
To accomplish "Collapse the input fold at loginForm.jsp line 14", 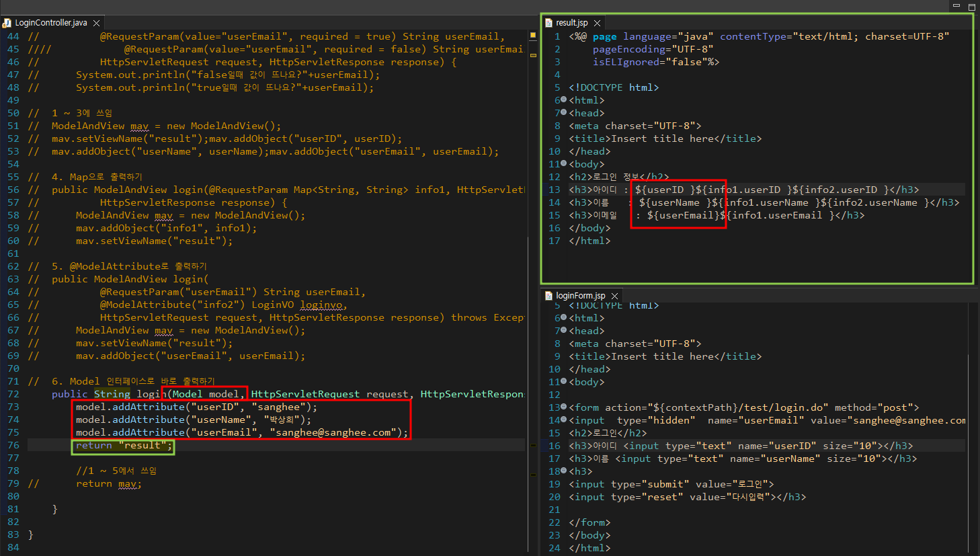I will click(x=564, y=420).
